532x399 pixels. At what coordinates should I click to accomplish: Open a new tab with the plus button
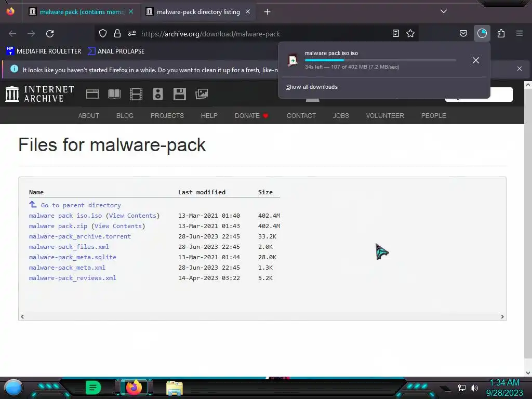pyautogui.click(x=268, y=12)
